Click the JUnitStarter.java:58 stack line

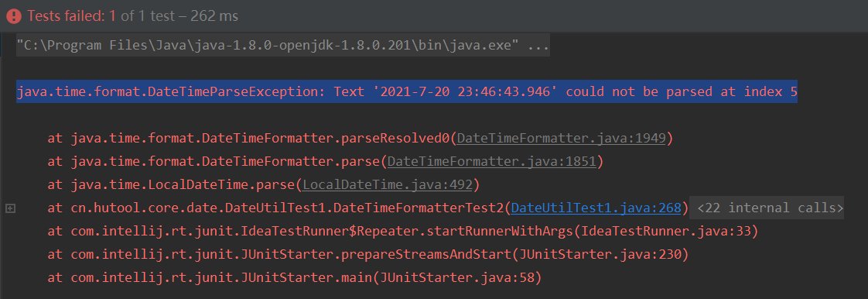(295, 277)
